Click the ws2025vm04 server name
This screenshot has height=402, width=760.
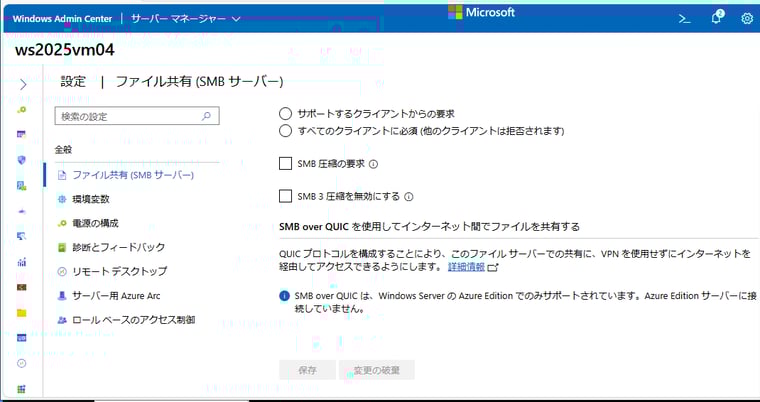[65, 50]
